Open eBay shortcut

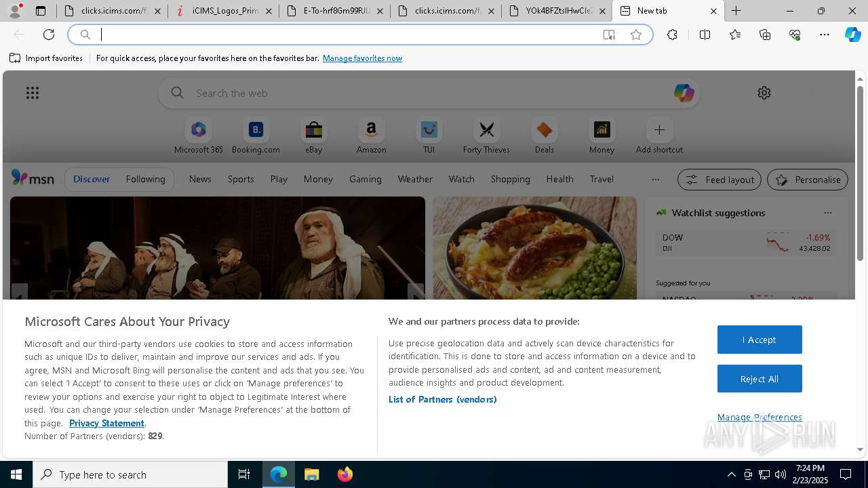313,136
